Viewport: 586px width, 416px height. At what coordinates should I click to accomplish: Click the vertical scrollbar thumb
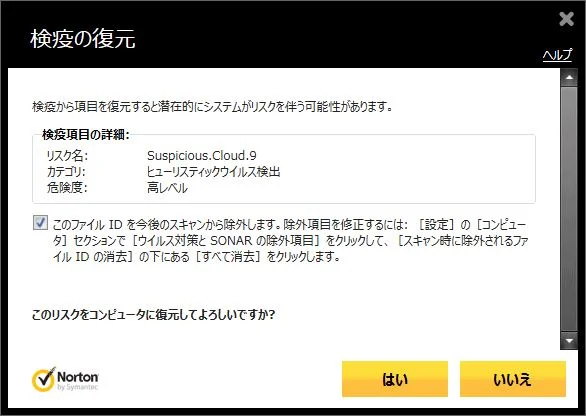coord(569,209)
